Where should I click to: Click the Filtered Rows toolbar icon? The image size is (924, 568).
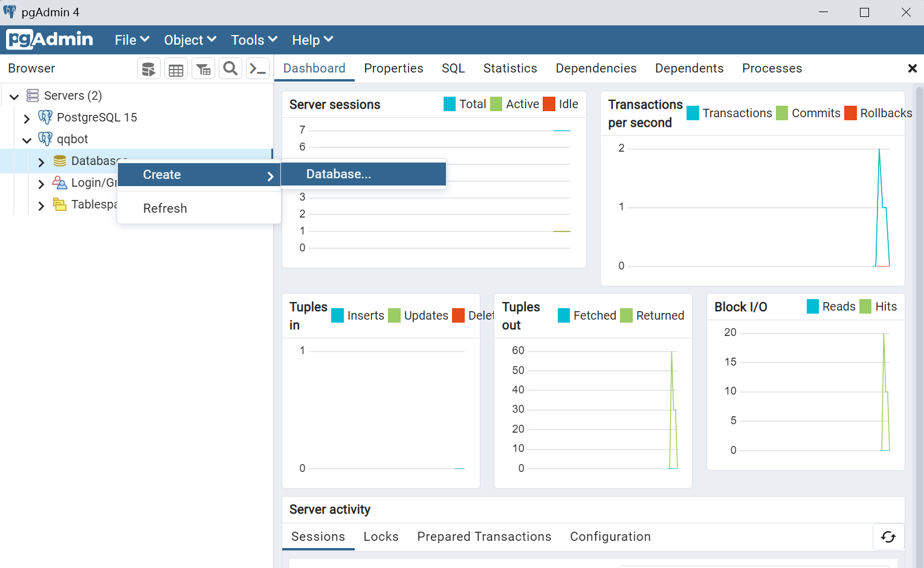click(204, 69)
